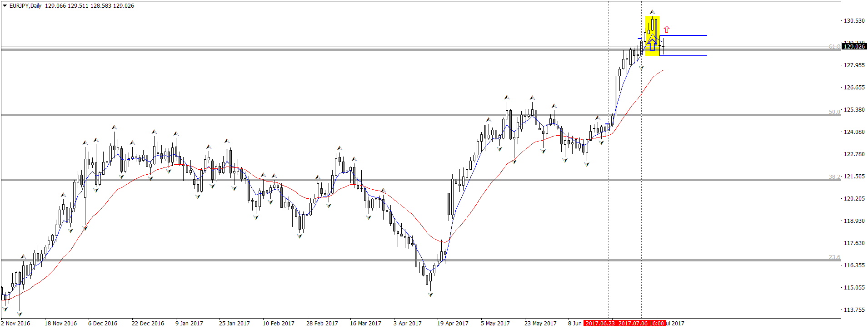Click the 124.080 price scale label
This screenshot has height=329, width=868.
coord(854,132)
